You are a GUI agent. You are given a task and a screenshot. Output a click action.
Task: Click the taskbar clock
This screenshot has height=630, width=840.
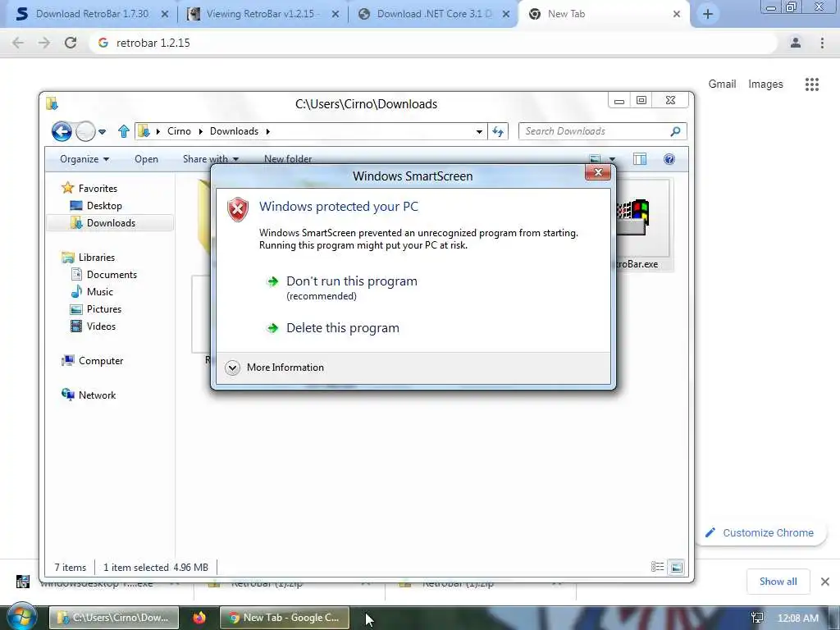tap(797, 619)
